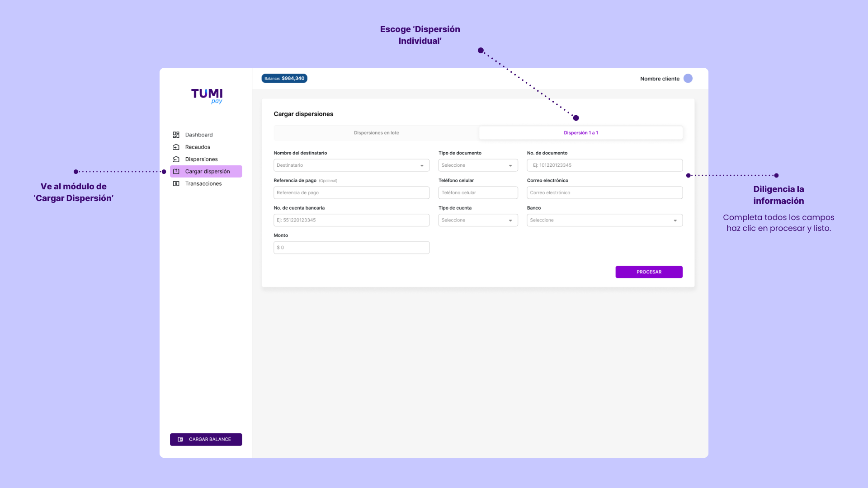
Task: Click the wallet icon on Cargar Balance
Action: (x=180, y=439)
